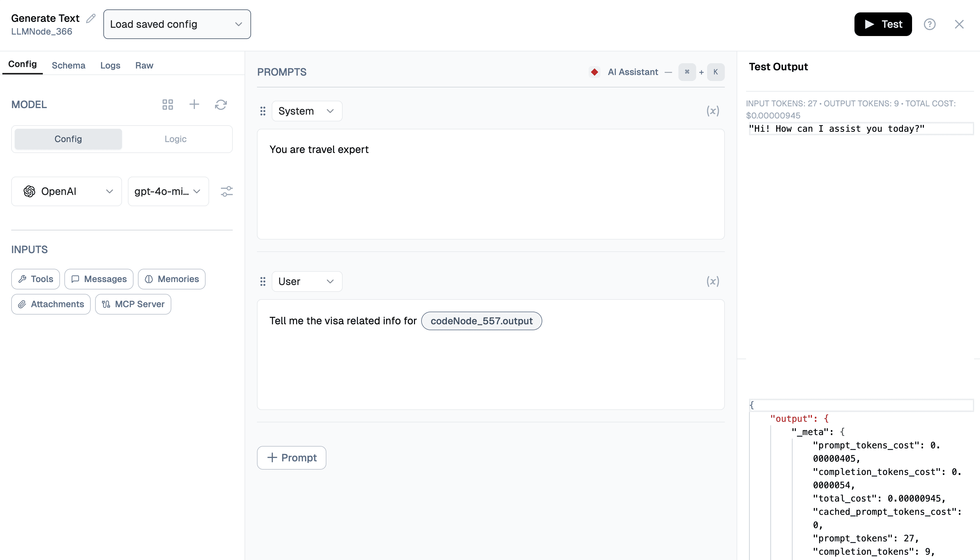Toggle the variable (x) on the System prompt
980x560 pixels.
point(712,111)
